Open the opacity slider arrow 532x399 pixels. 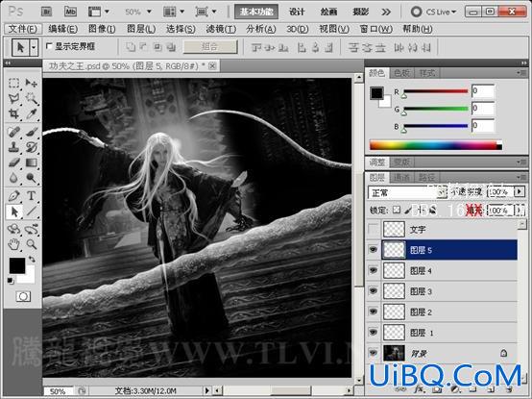coord(520,192)
